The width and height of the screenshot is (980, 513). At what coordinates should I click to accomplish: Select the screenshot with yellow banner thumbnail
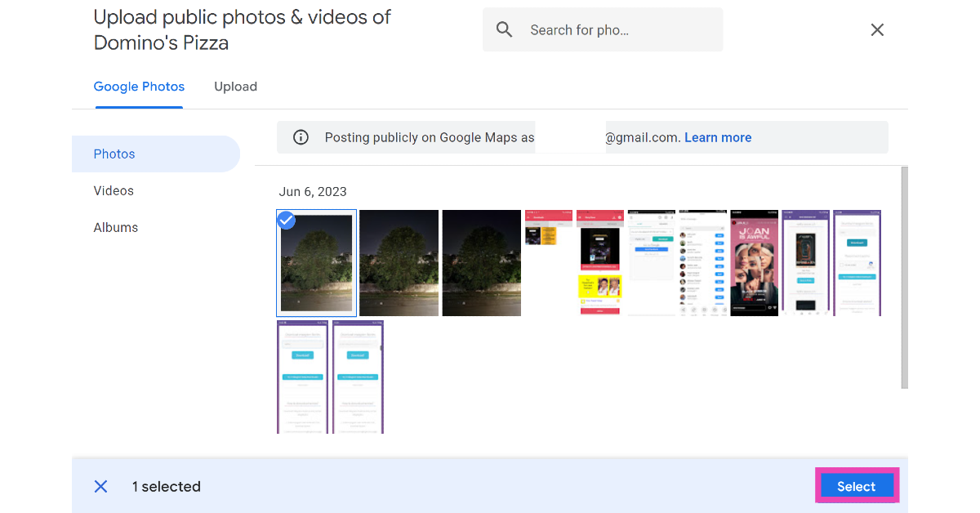coord(599,263)
